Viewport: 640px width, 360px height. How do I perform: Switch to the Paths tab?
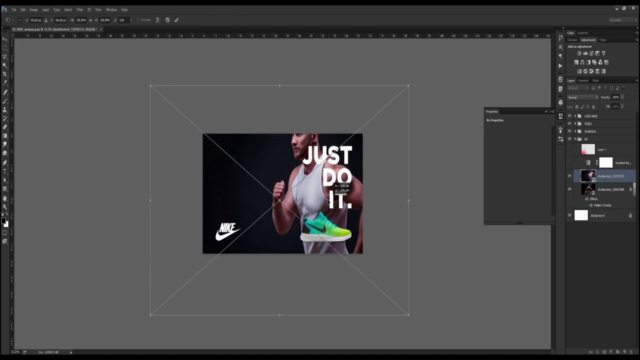[x=596, y=81]
